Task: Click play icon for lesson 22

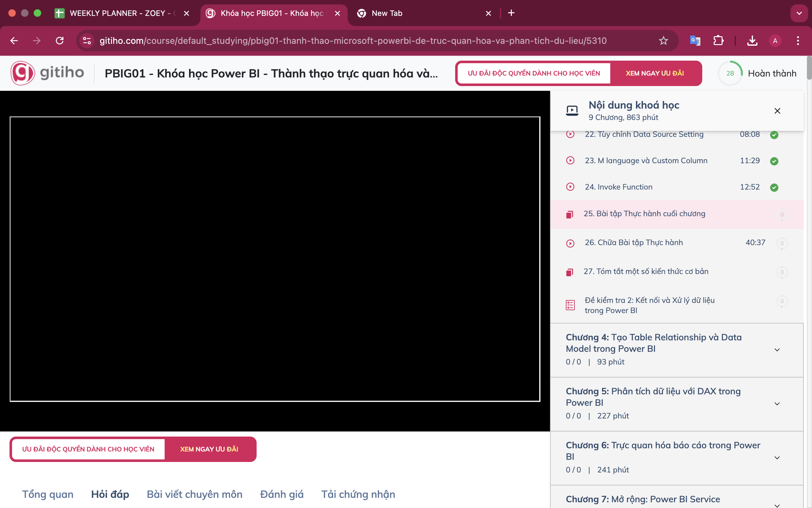Action: 570,134
